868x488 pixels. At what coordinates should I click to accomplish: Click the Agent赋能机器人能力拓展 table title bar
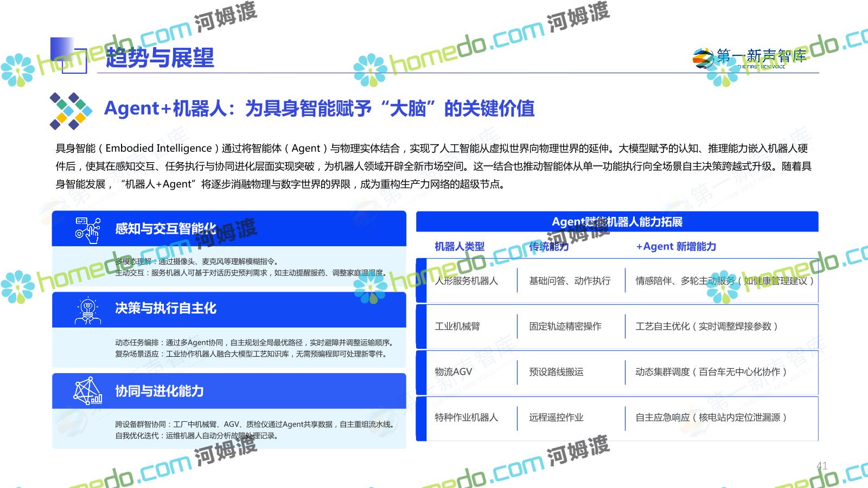pyautogui.click(x=617, y=222)
